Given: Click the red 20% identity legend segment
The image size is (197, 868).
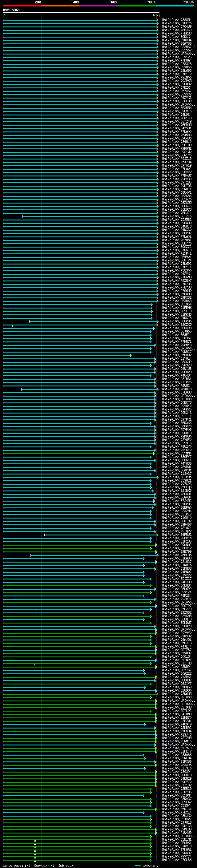Looking at the screenshot, I should point(22,6).
